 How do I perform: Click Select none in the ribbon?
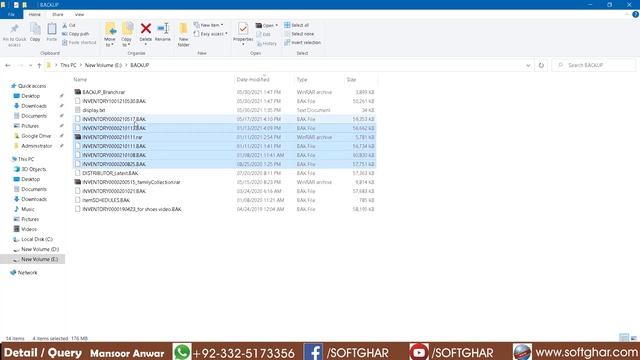(299, 34)
